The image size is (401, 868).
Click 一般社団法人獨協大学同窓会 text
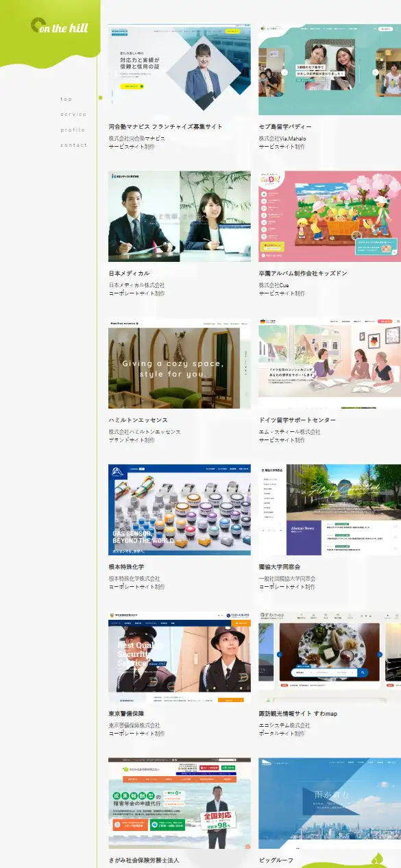click(x=287, y=579)
